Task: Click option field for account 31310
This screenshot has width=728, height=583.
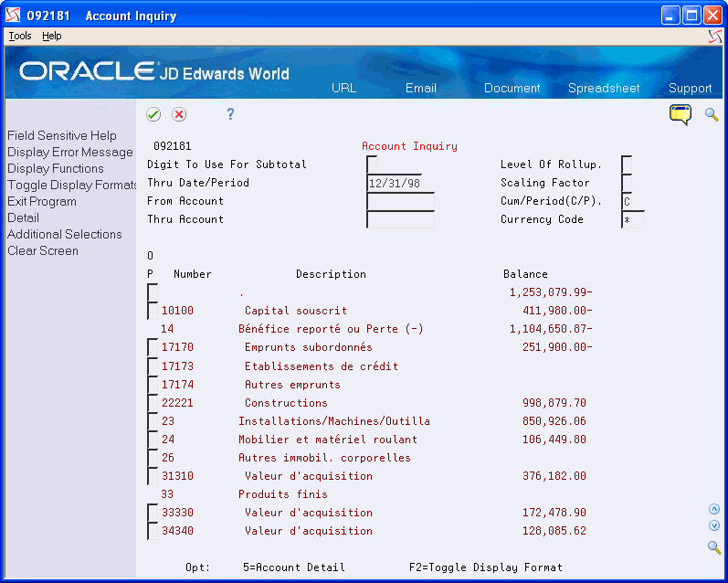Action: pyautogui.click(x=153, y=476)
